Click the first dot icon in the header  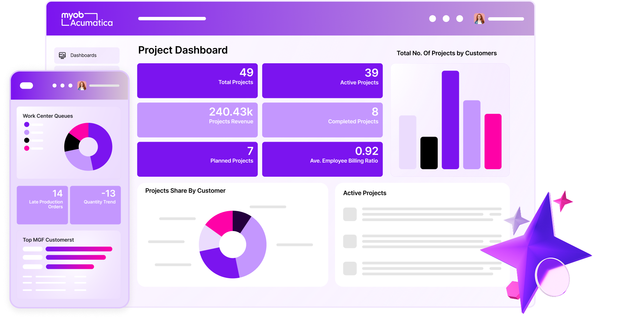pos(432,19)
